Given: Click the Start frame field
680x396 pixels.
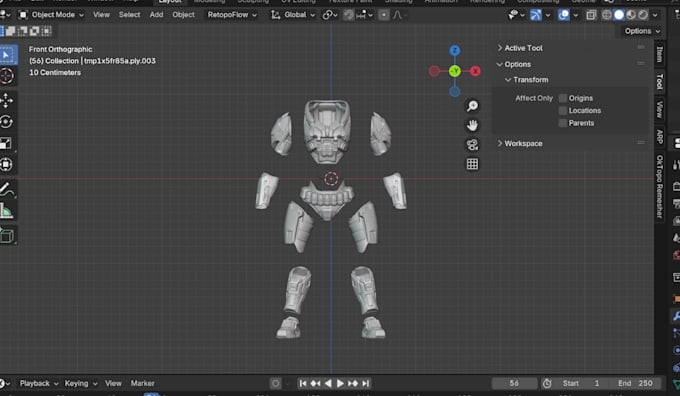Looking at the screenshot, I should 582,383.
